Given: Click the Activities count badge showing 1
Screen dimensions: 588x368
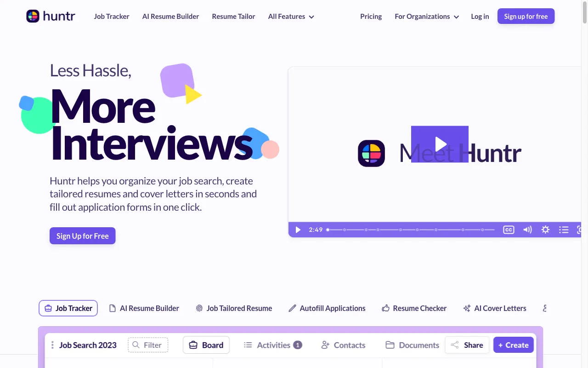Looking at the screenshot, I should click(x=297, y=345).
